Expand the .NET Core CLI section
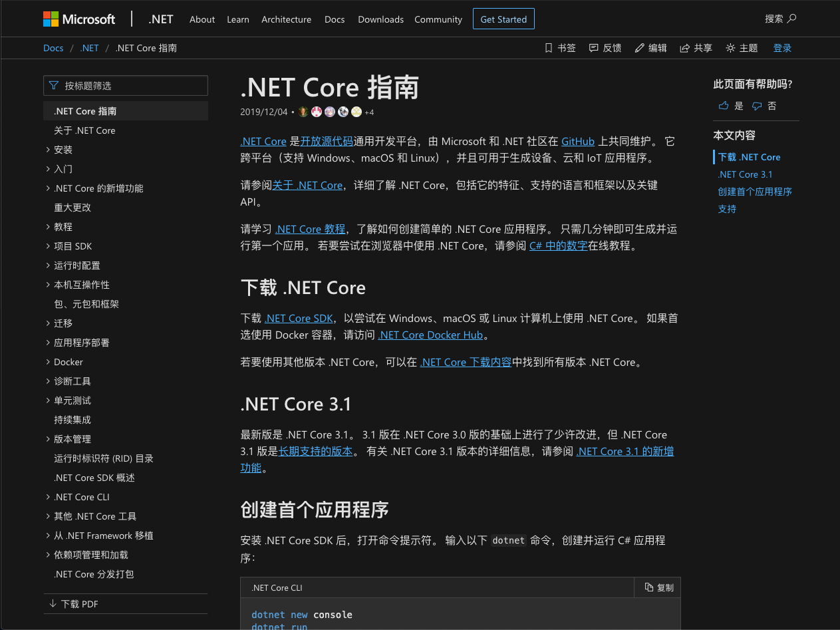Screen dimensions: 840x630 coord(82,496)
